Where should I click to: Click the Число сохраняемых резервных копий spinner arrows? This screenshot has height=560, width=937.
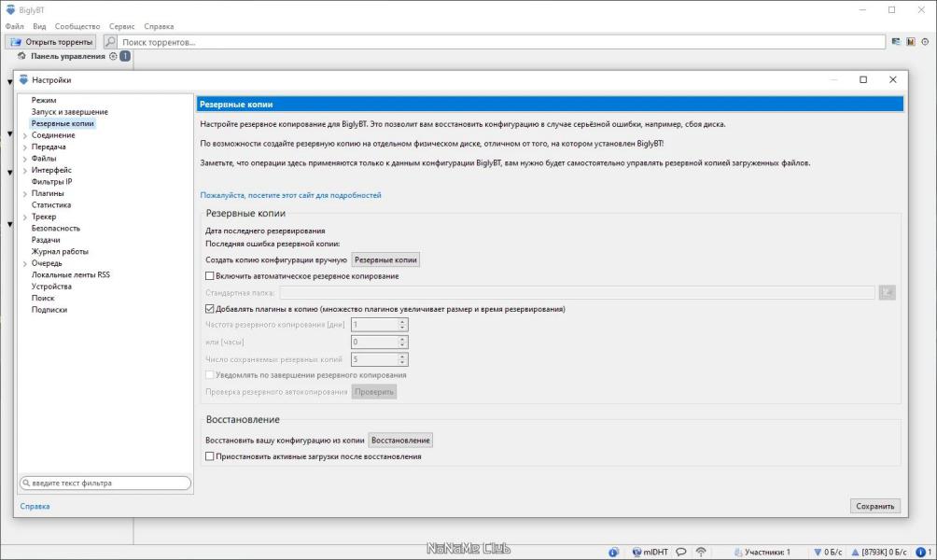(x=403, y=359)
